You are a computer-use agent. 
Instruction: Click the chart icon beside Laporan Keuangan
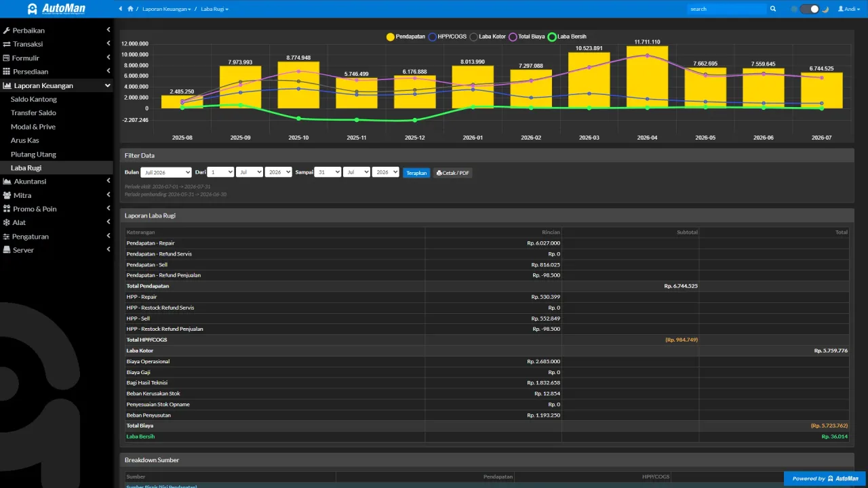click(7, 85)
